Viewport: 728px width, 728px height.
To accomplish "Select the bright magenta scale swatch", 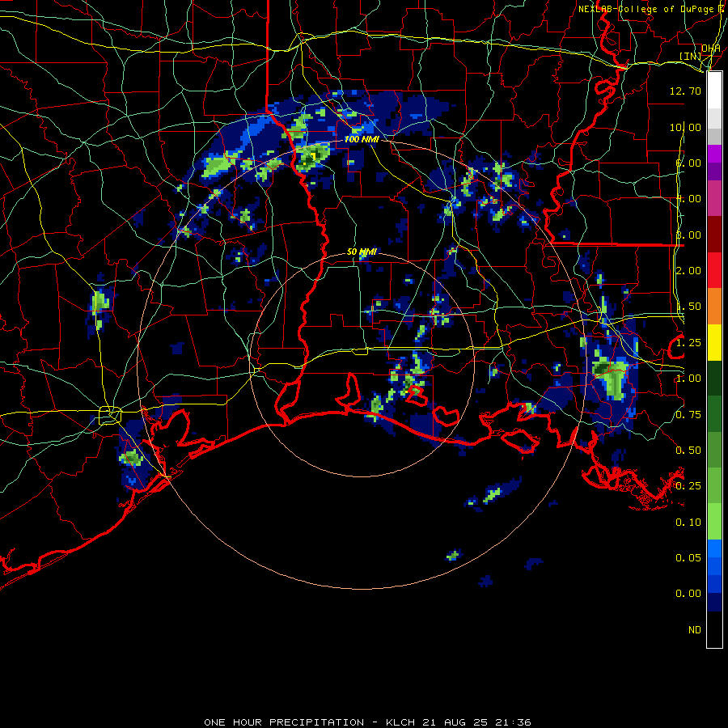I will (714, 154).
